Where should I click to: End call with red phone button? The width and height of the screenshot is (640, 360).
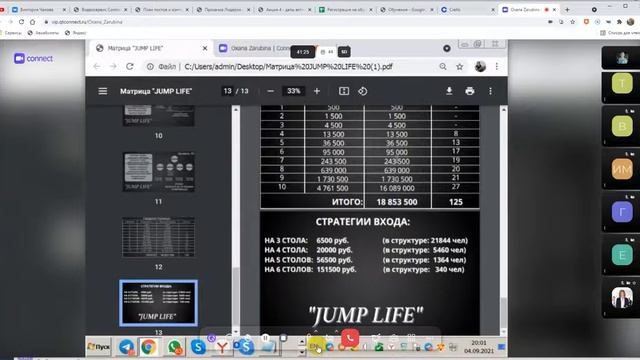pos(350,338)
